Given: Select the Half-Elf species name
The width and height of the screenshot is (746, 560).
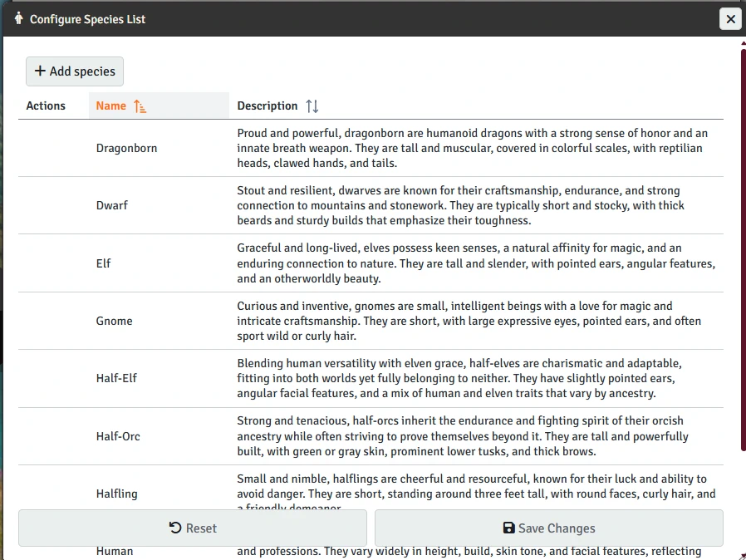Looking at the screenshot, I should coord(116,378).
